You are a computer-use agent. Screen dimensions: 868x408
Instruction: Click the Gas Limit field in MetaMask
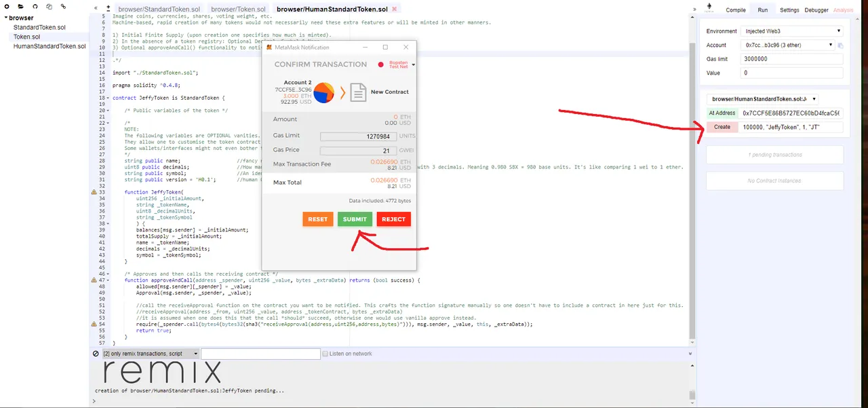click(x=358, y=136)
